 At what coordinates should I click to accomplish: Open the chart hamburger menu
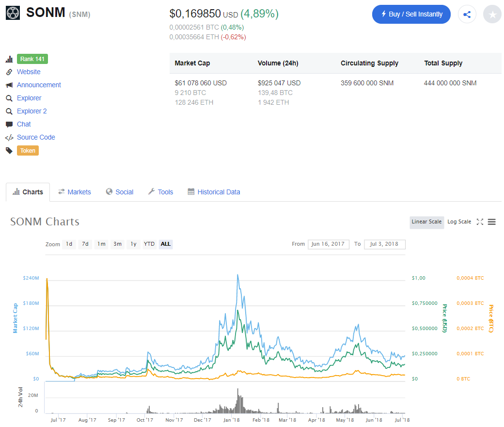(x=491, y=222)
